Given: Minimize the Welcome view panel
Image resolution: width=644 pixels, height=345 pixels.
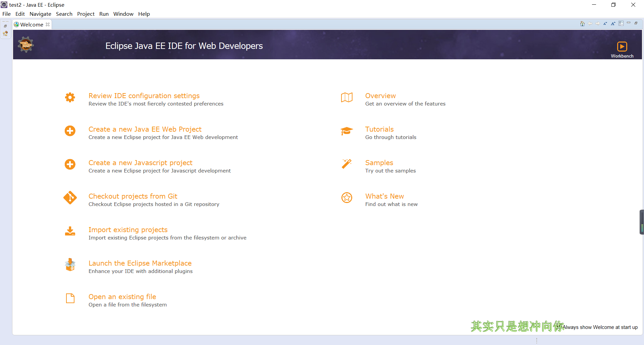Looking at the screenshot, I should tap(629, 23).
